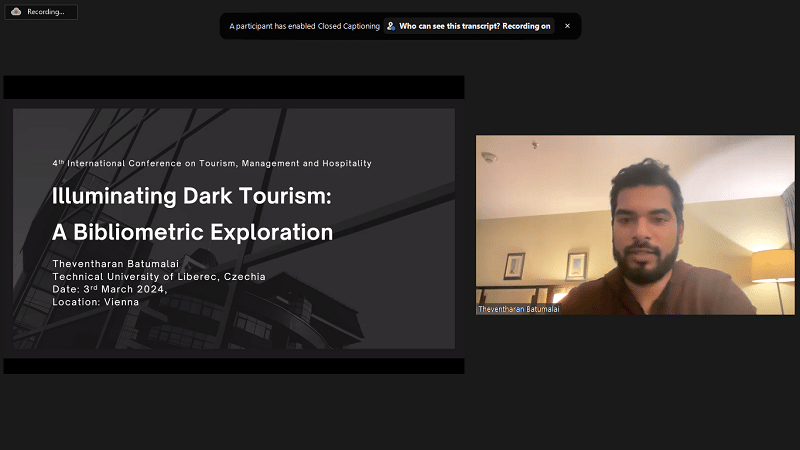Click the "Location: Vienna" text

tap(95, 301)
